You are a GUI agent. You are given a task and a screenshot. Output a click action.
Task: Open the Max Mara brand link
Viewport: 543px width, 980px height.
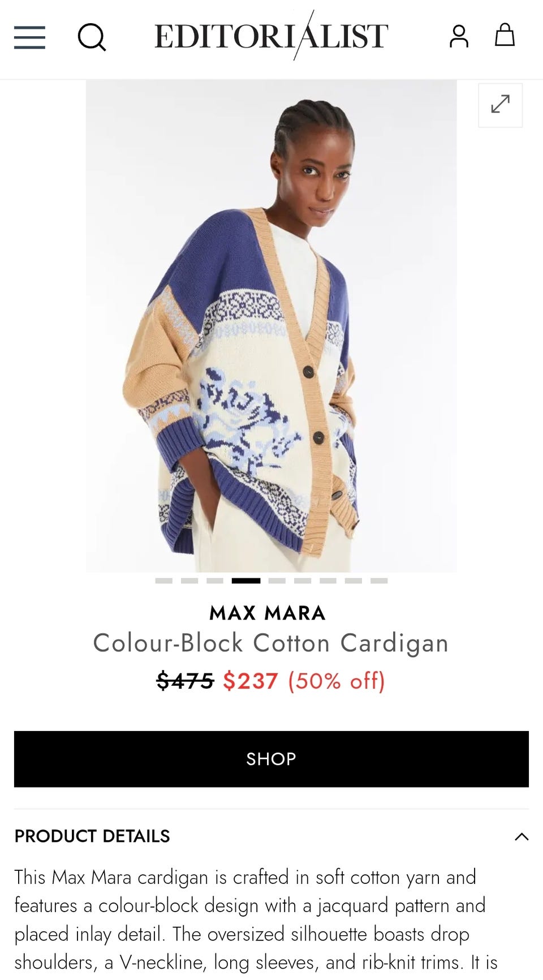pos(268,613)
